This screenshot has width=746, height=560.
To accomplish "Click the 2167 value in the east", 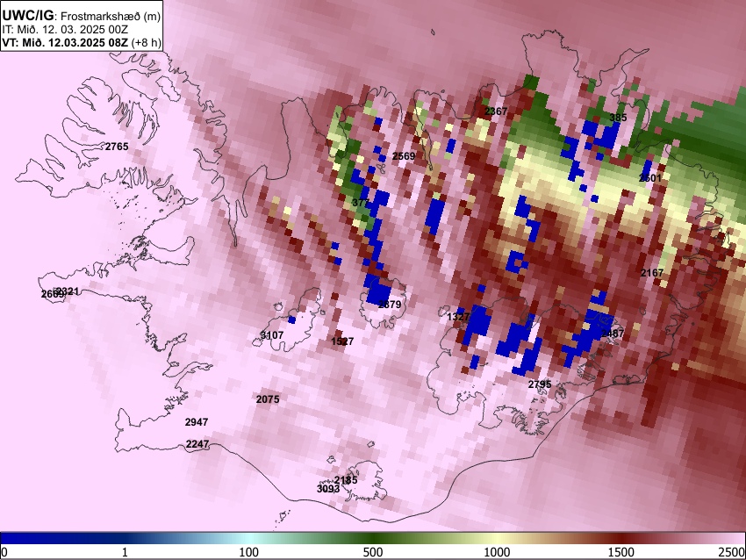I will [652, 273].
